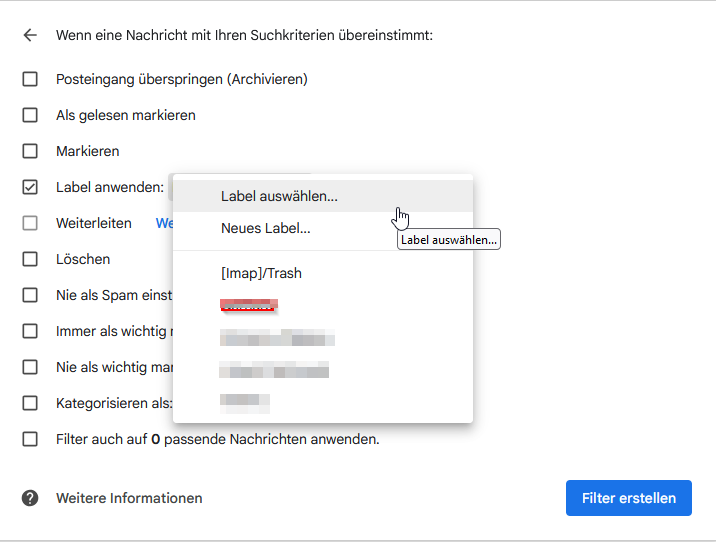Pick the red-underlined label entry
The image size is (716, 542).
[248, 305]
